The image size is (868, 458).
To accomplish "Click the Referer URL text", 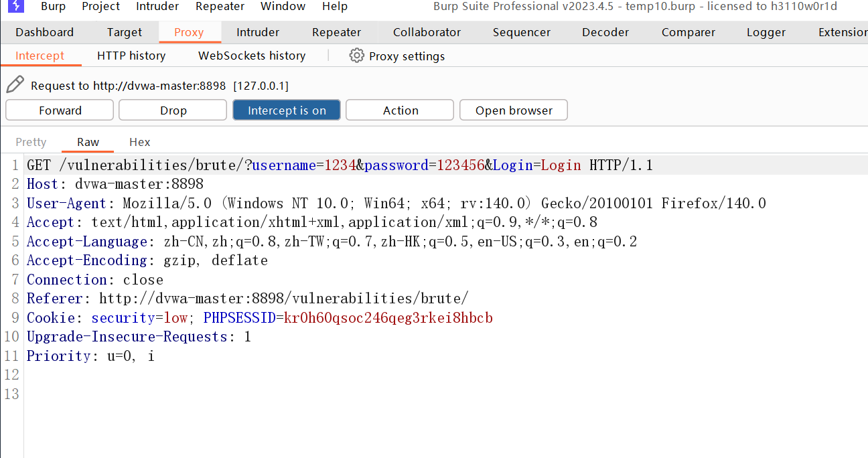I will pos(284,299).
